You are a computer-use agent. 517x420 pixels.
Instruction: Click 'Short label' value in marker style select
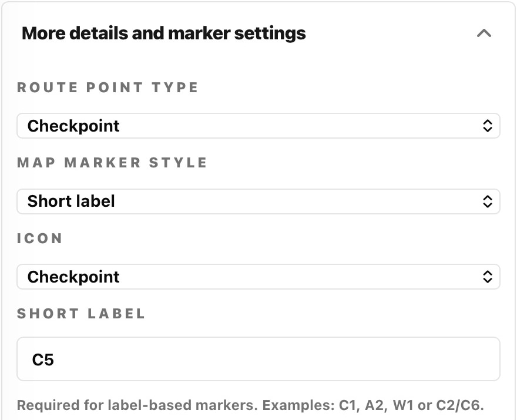tap(71, 201)
